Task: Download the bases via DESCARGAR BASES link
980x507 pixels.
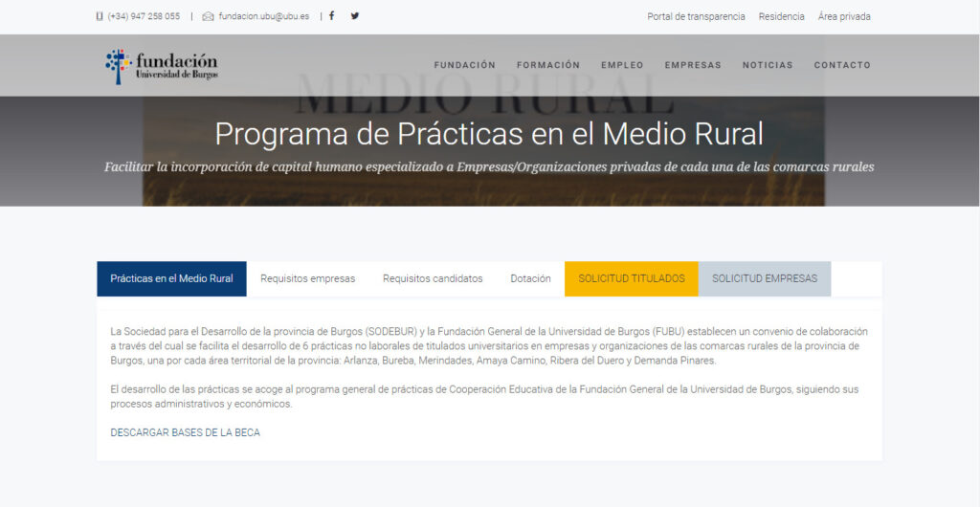Action: coord(185,432)
